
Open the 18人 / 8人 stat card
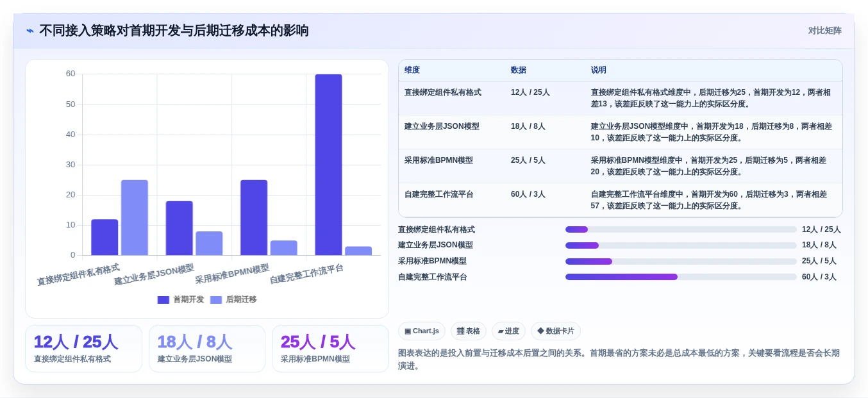point(207,349)
